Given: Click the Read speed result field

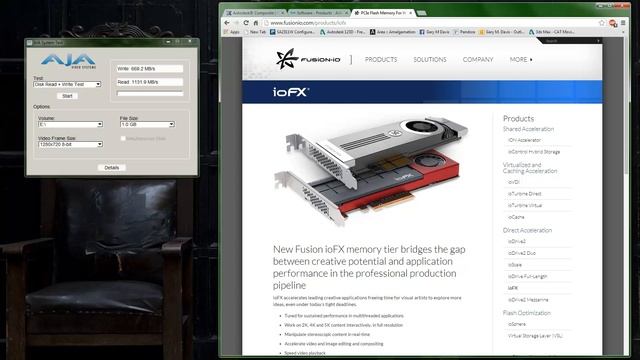Looking at the screenshot, I should (x=150, y=82).
